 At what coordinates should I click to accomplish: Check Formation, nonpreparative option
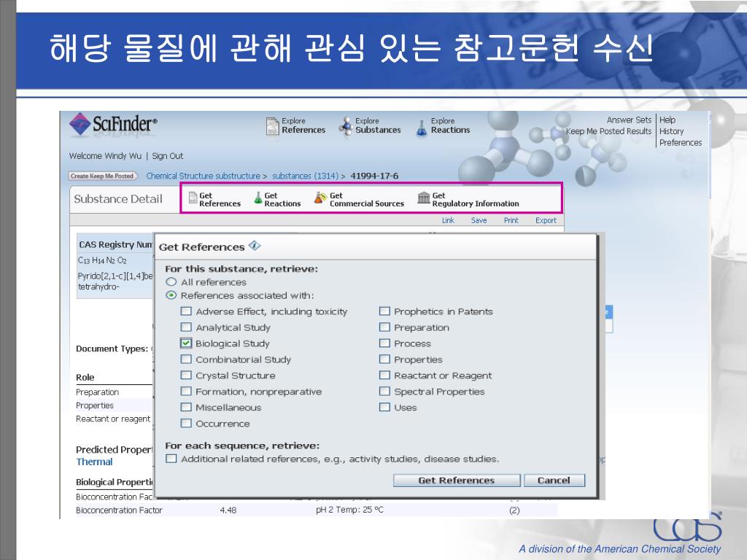tap(186, 392)
